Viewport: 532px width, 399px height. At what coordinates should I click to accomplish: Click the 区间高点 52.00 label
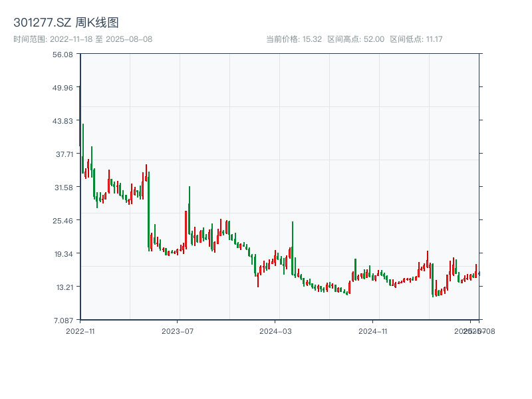click(356, 39)
